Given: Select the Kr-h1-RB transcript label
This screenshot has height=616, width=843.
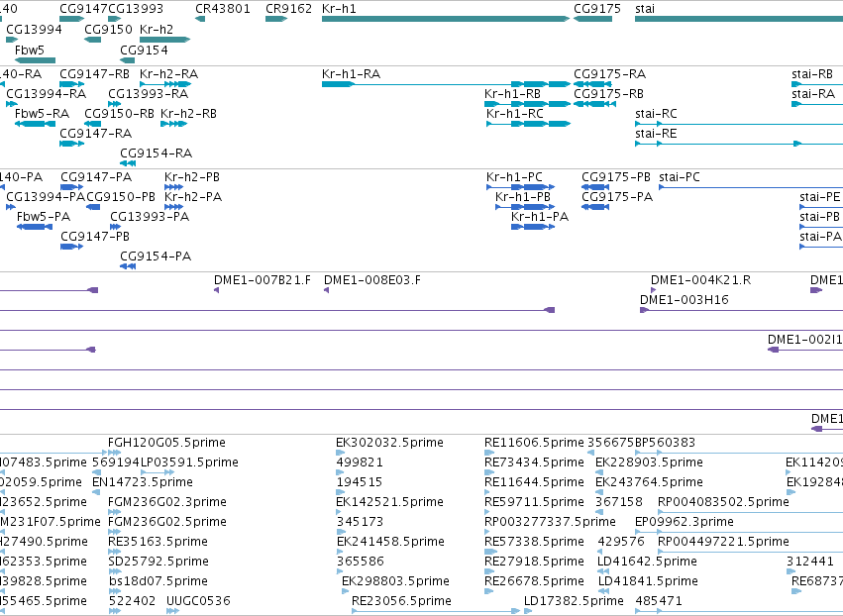Looking at the screenshot, I should click(512, 93).
